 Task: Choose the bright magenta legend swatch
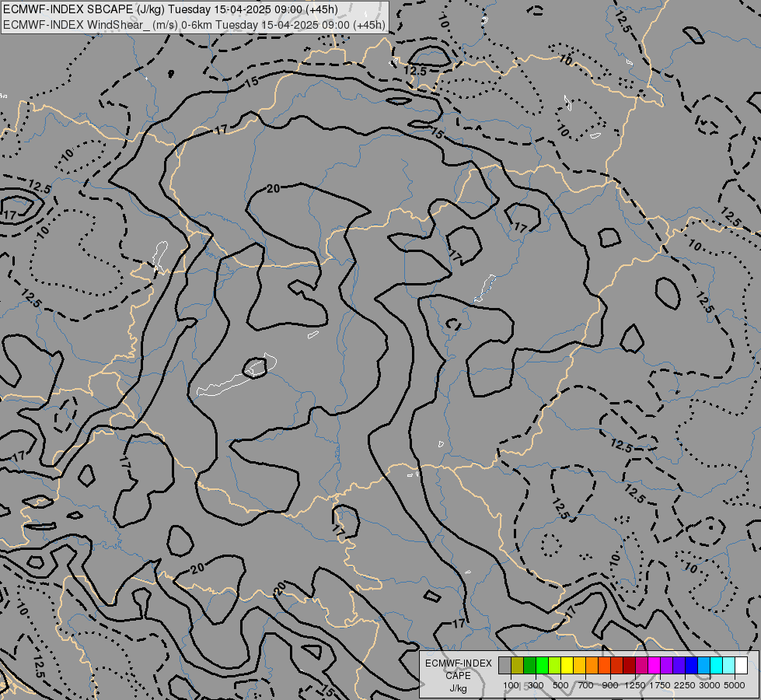[x=655, y=666]
